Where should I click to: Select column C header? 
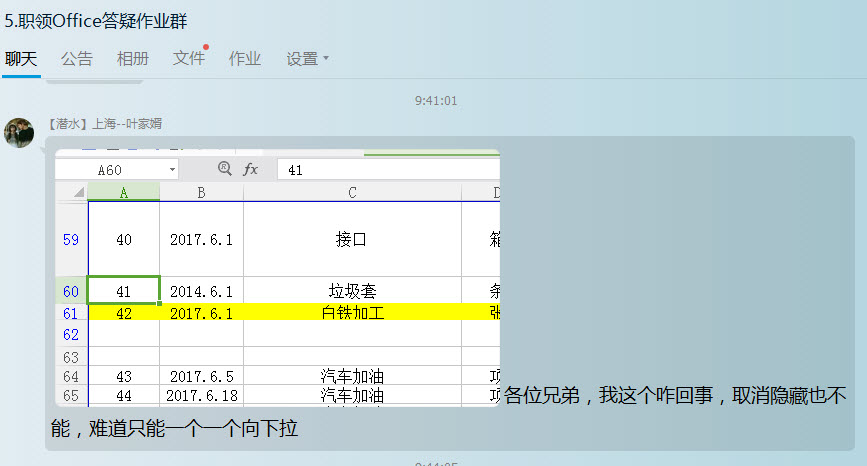point(352,192)
